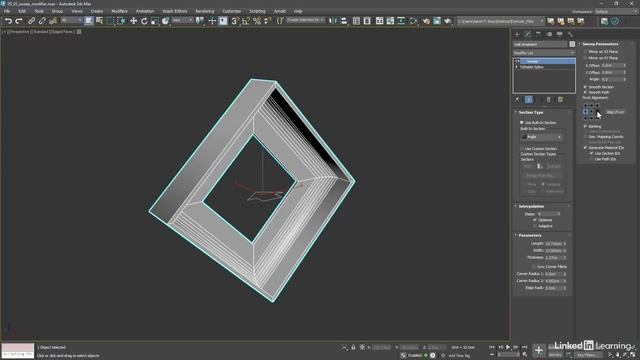Open the Animation menu

[144, 11]
